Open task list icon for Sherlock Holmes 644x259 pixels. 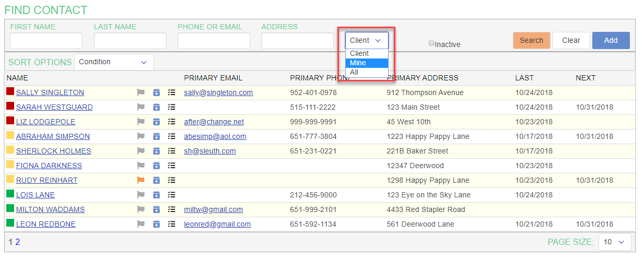pyautogui.click(x=171, y=151)
